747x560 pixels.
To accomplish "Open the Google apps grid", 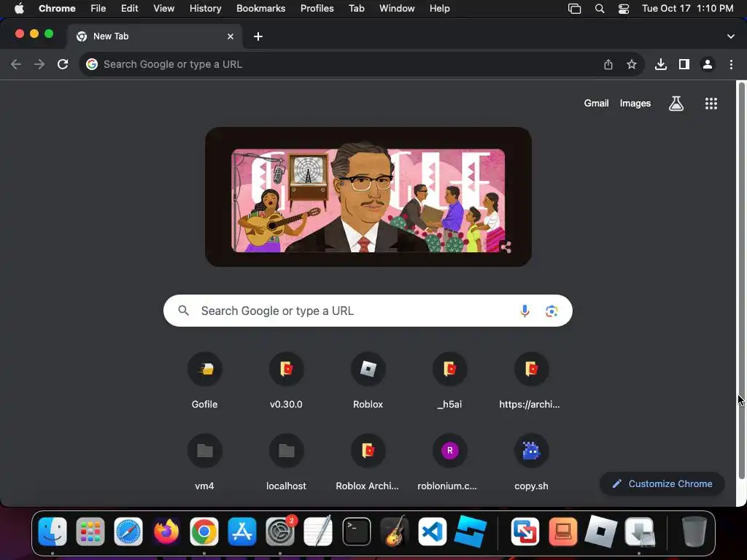I will tap(711, 104).
